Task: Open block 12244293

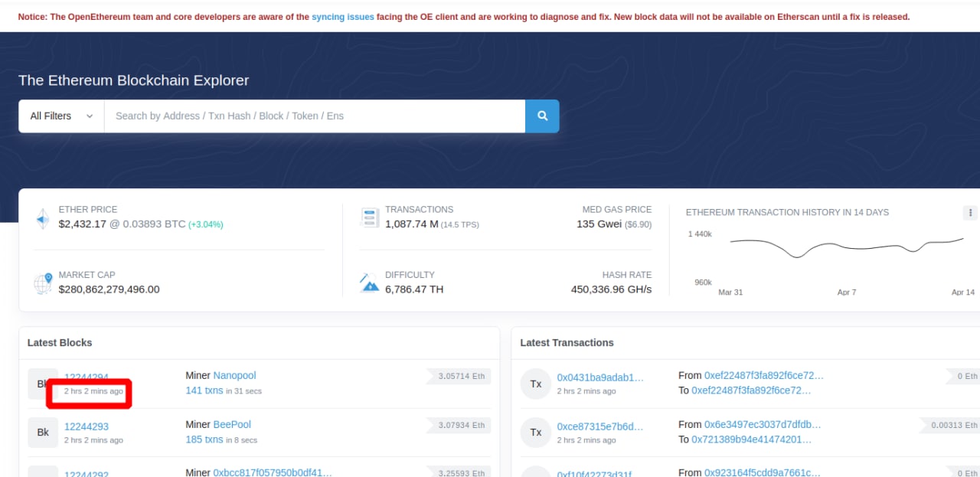Action: (x=87, y=426)
